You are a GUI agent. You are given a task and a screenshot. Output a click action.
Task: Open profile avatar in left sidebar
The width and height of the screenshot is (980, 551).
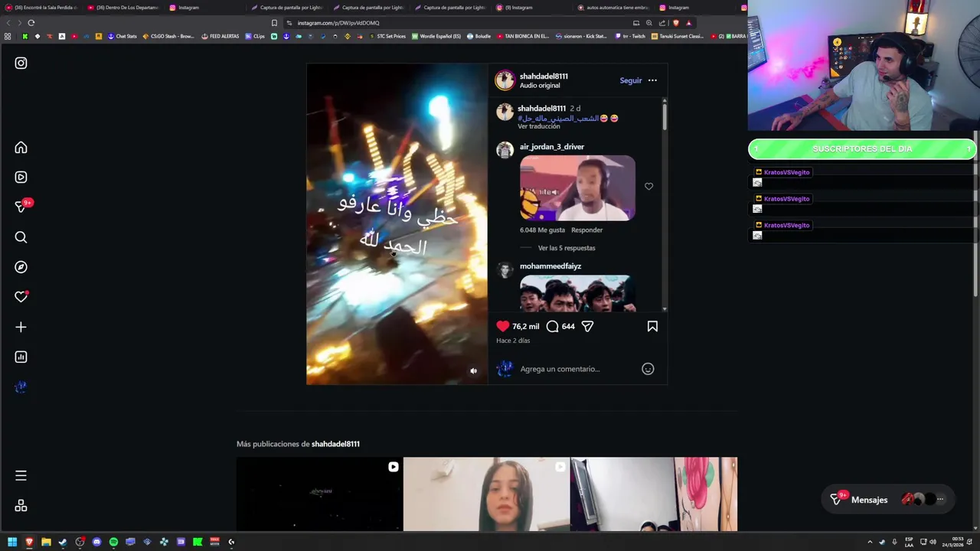click(21, 386)
